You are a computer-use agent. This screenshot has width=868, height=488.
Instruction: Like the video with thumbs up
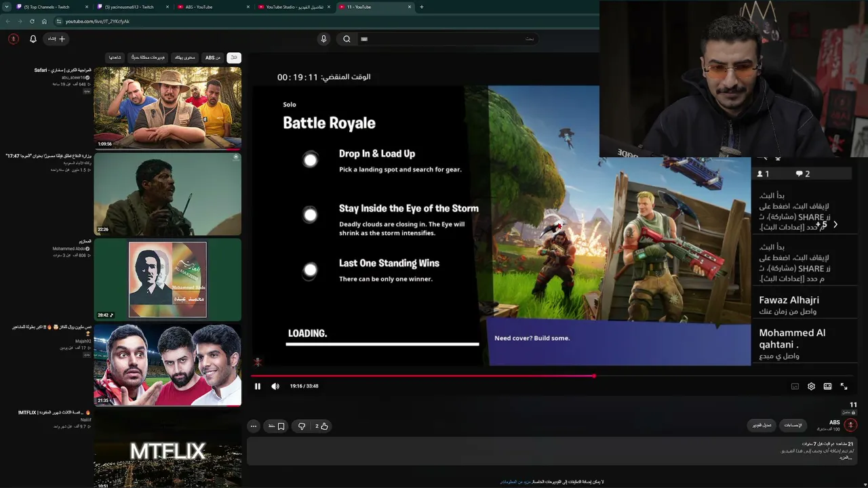[321, 426]
